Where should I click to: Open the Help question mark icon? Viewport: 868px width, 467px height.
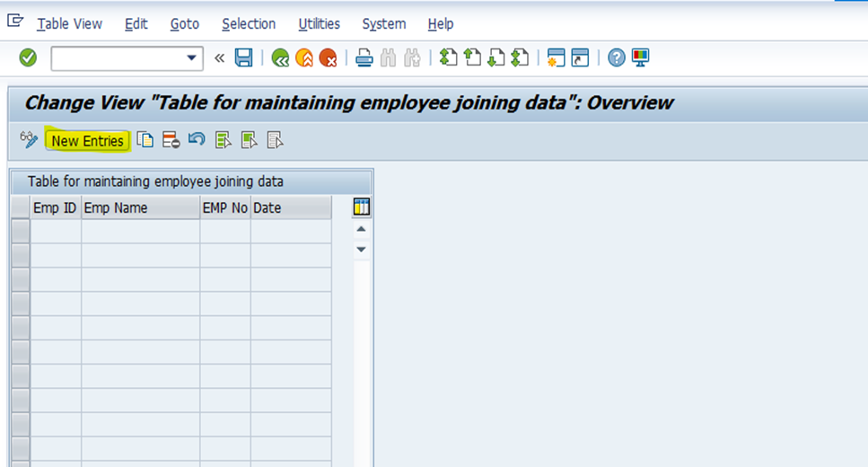pos(616,57)
